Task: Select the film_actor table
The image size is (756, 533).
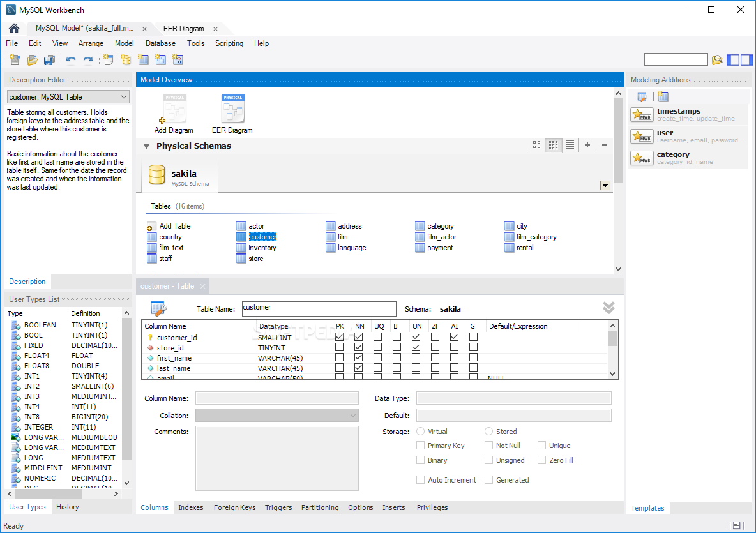Action: point(436,237)
